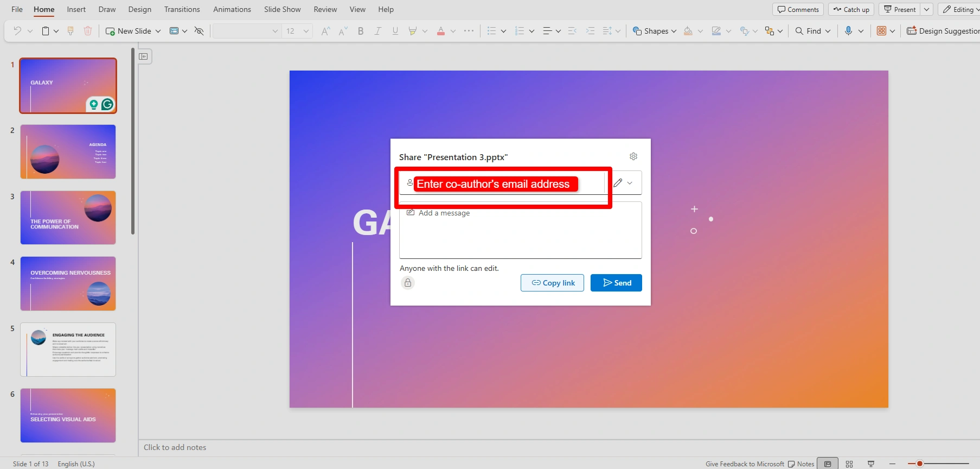Viewport: 980px width, 469px height.
Task: Open the slide Layout dropdown
Action: pyautogui.click(x=178, y=31)
